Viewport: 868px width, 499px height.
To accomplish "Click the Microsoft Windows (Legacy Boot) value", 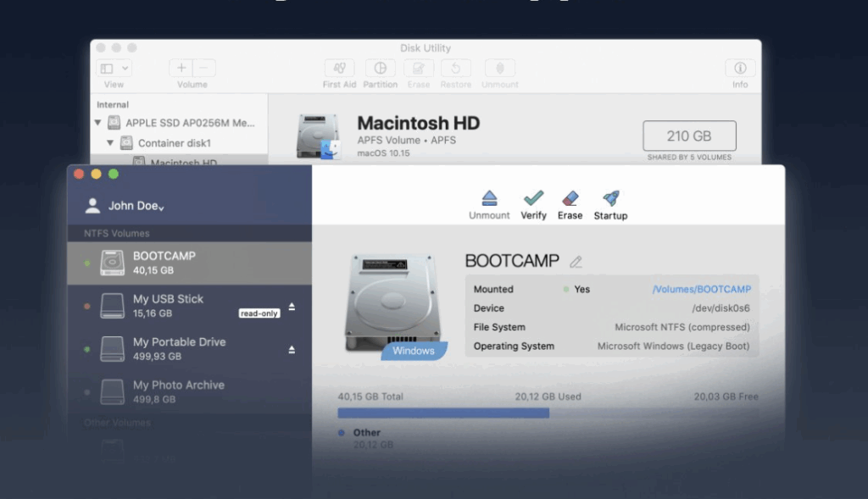I will point(673,347).
